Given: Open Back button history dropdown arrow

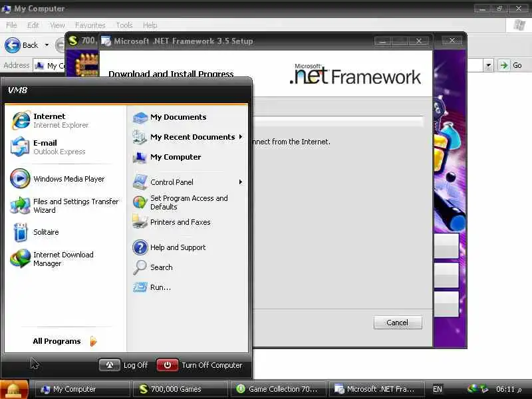Looking at the screenshot, I should [47, 45].
